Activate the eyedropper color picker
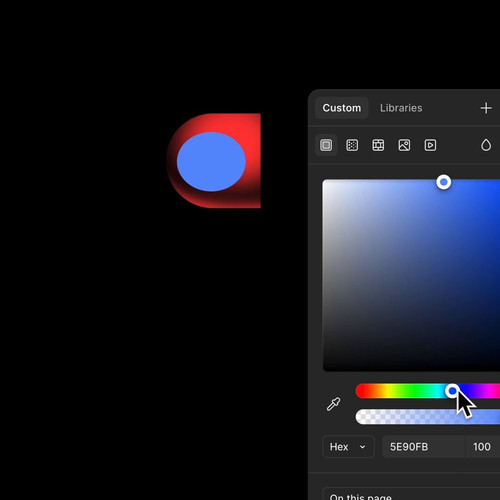 333,404
